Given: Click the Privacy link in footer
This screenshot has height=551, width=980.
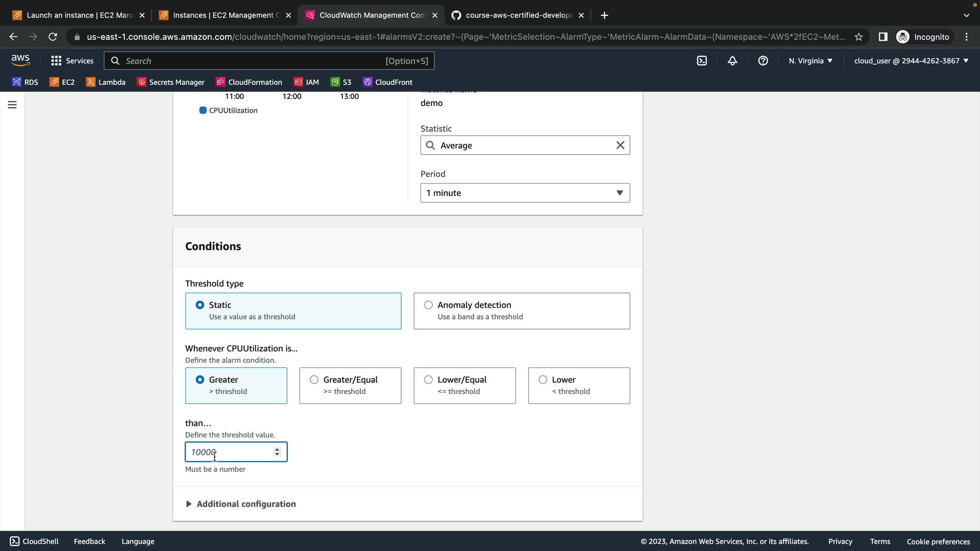Looking at the screenshot, I should click(x=840, y=541).
